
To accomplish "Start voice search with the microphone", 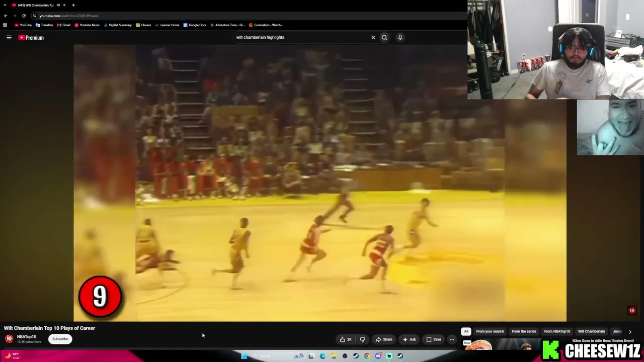I will [x=400, y=37].
